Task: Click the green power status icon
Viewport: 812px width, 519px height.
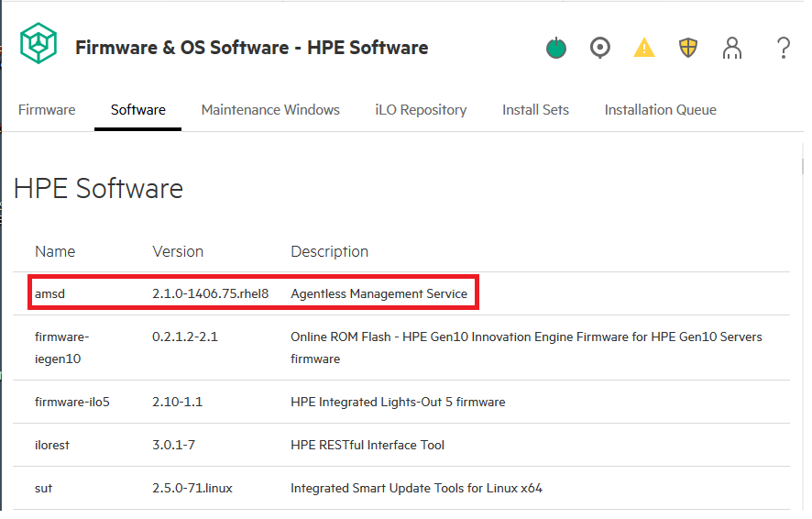Action: pyautogui.click(x=556, y=48)
